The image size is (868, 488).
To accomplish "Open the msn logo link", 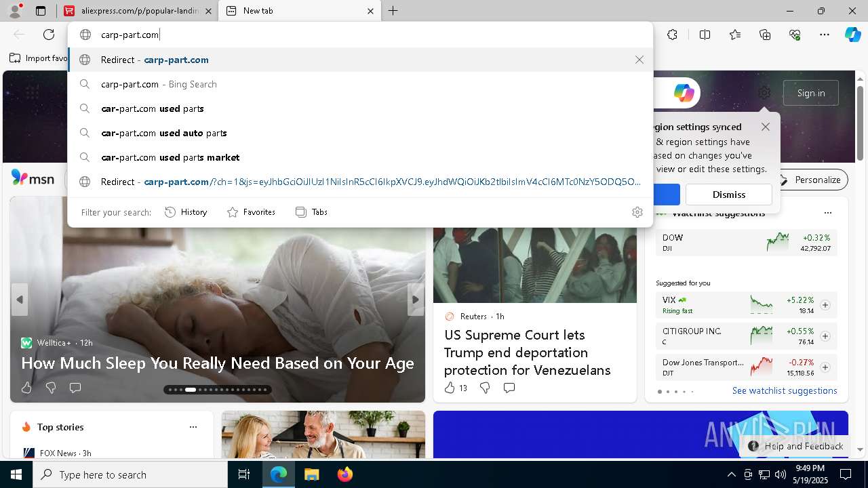I will (x=33, y=178).
